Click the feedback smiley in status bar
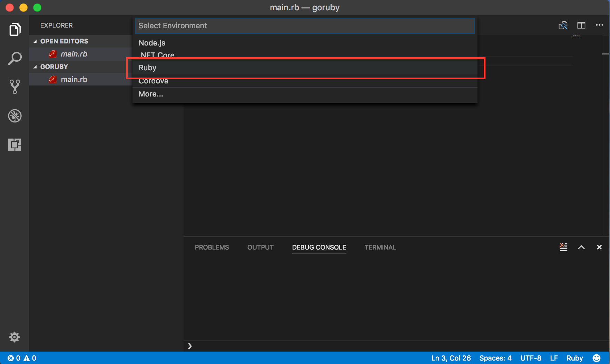The image size is (610, 364). (597, 358)
